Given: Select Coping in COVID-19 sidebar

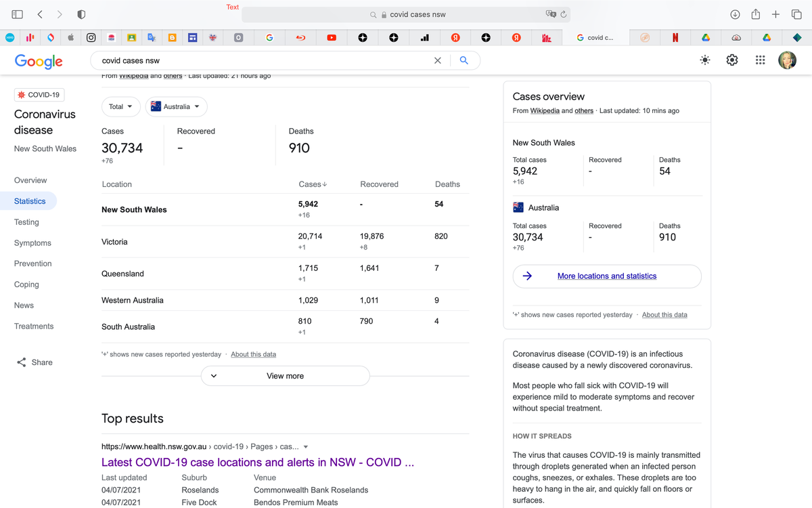Looking at the screenshot, I should click(x=26, y=284).
